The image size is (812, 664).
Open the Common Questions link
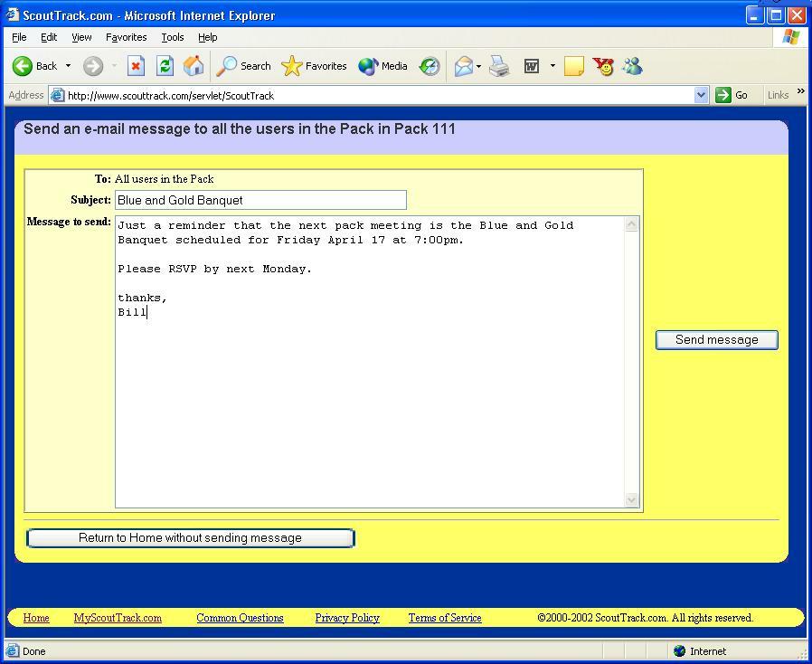point(240,617)
